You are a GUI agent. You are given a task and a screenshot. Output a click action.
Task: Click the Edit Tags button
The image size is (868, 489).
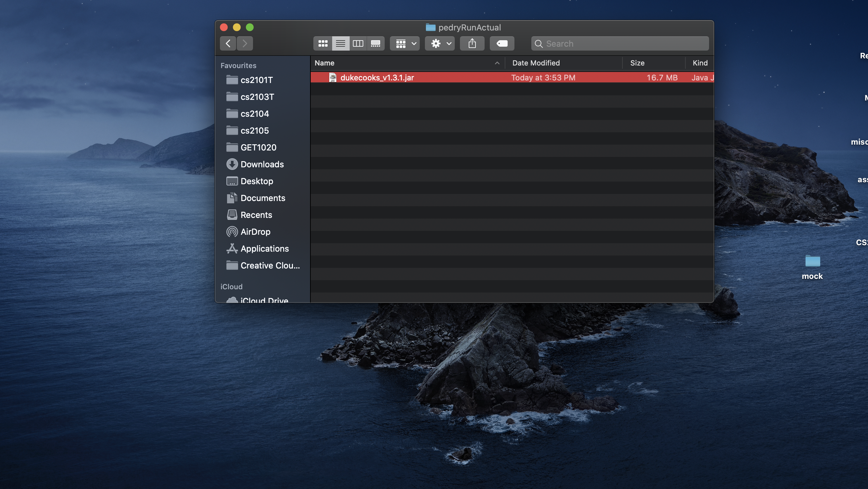(502, 43)
